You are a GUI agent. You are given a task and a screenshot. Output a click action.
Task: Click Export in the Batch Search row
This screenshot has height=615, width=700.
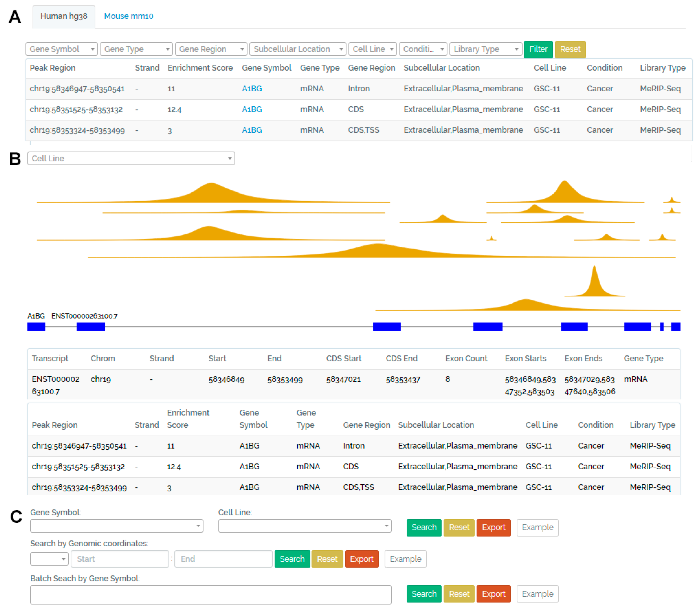(493, 594)
